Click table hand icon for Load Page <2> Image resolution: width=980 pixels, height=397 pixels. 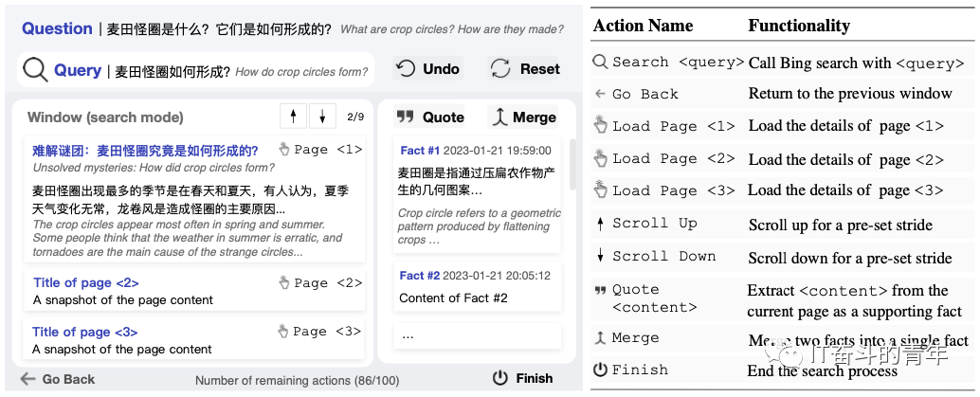coord(600,157)
